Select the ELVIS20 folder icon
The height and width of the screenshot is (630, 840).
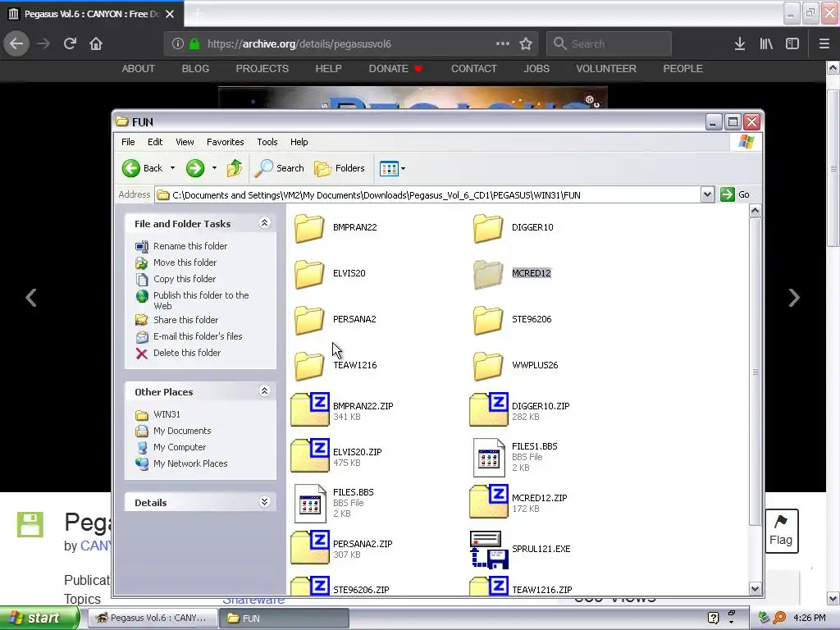click(309, 274)
